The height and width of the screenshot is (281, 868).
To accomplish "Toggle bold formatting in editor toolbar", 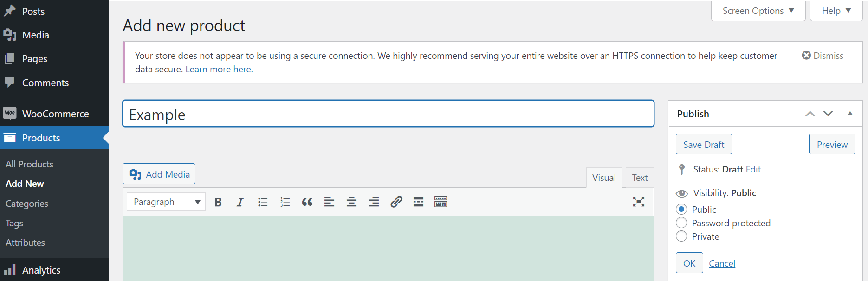I will point(218,202).
